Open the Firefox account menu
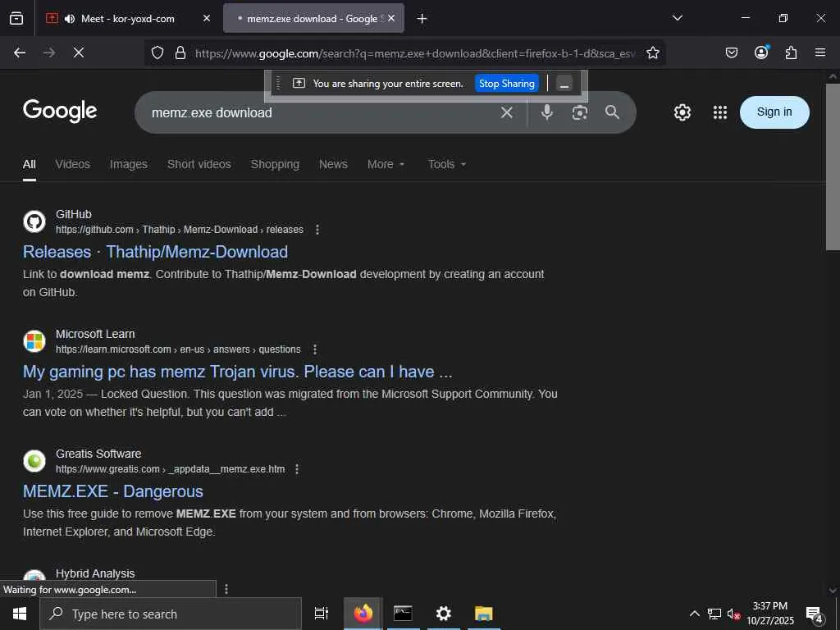840x630 pixels. pos(761,52)
